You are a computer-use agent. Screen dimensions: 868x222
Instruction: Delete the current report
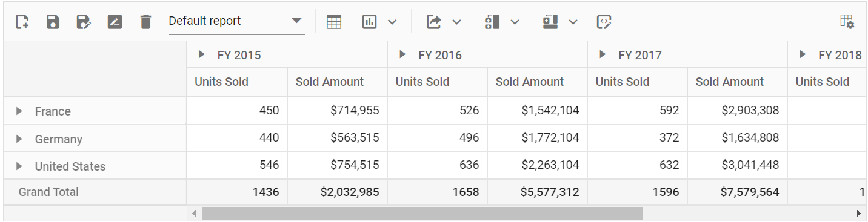pyautogui.click(x=145, y=22)
